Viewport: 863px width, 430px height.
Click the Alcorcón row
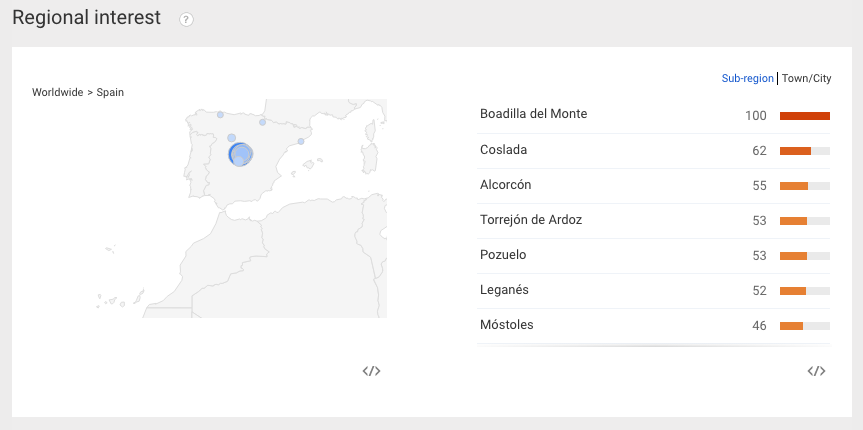pos(654,186)
